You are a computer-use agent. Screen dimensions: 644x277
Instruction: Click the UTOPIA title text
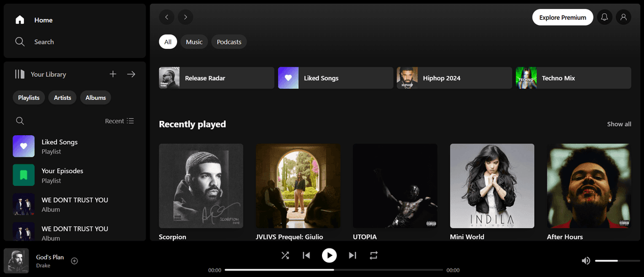coord(365,236)
